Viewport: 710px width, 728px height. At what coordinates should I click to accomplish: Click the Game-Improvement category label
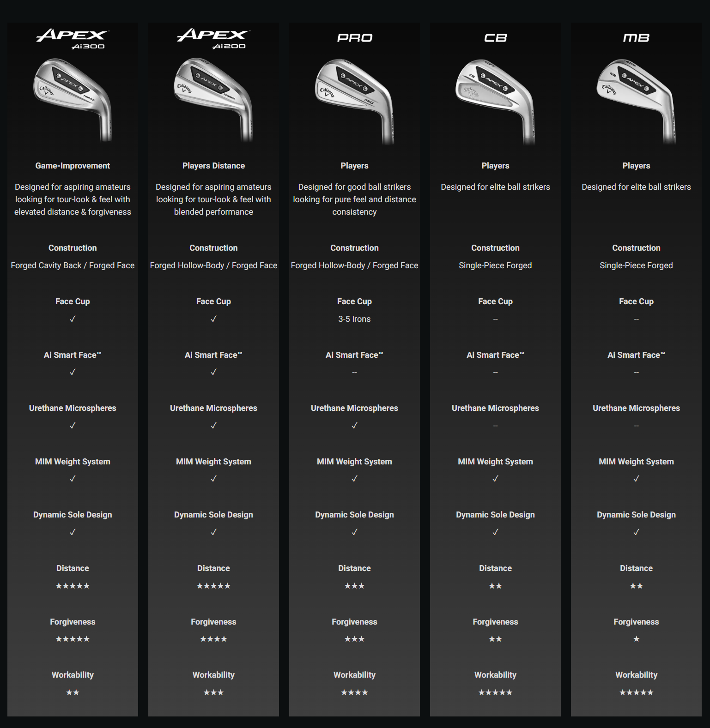click(73, 166)
